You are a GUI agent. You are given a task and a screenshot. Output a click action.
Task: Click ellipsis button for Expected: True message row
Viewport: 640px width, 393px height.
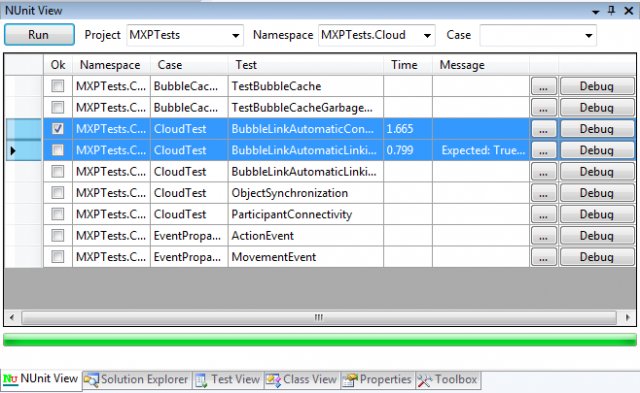coord(543,150)
